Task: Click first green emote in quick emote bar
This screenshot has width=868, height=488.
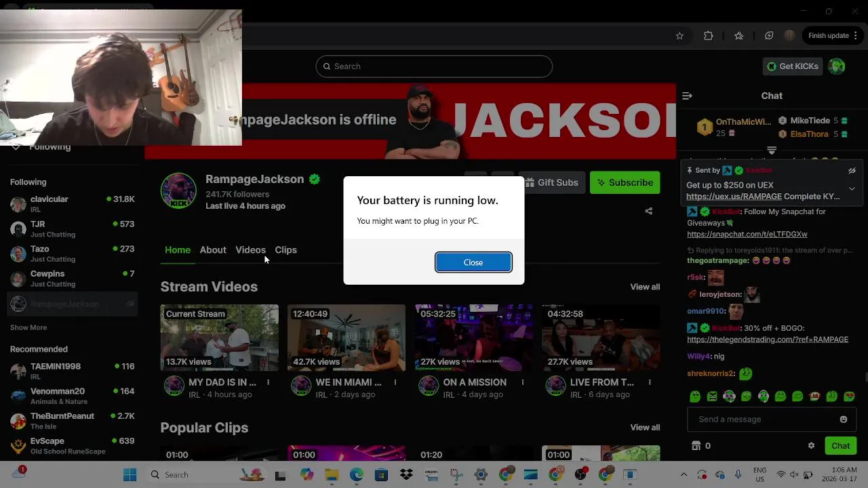Action: coord(695,396)
